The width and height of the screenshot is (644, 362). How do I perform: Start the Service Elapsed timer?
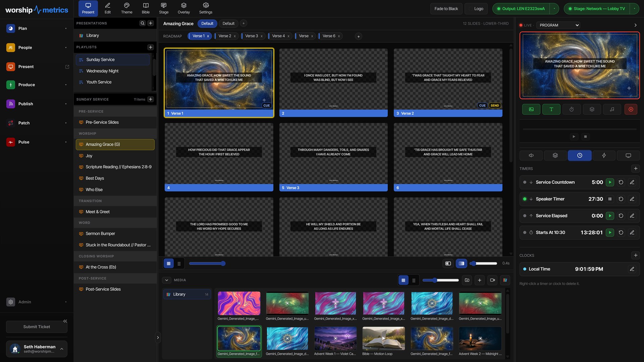tap(610, 216)
